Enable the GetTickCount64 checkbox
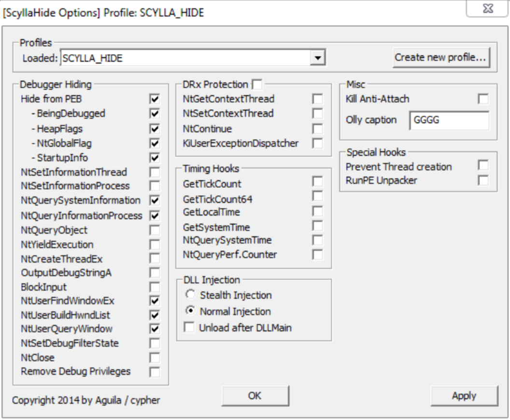 (317, 196)
